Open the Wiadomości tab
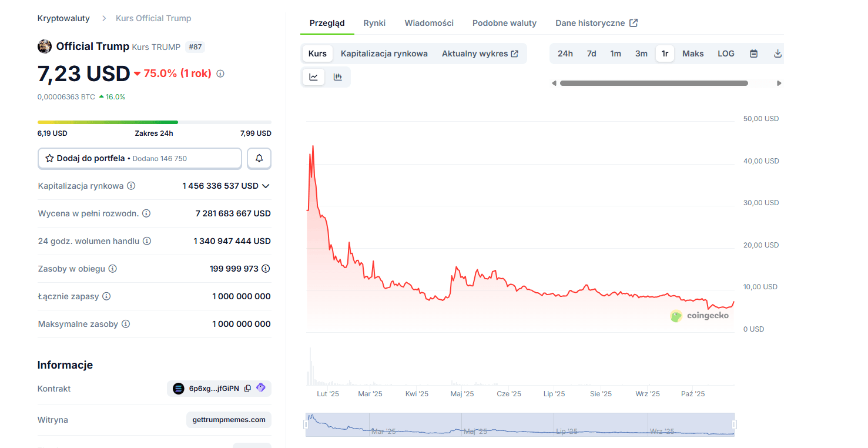Screen dimensions: 868x448 coord(429,23)
